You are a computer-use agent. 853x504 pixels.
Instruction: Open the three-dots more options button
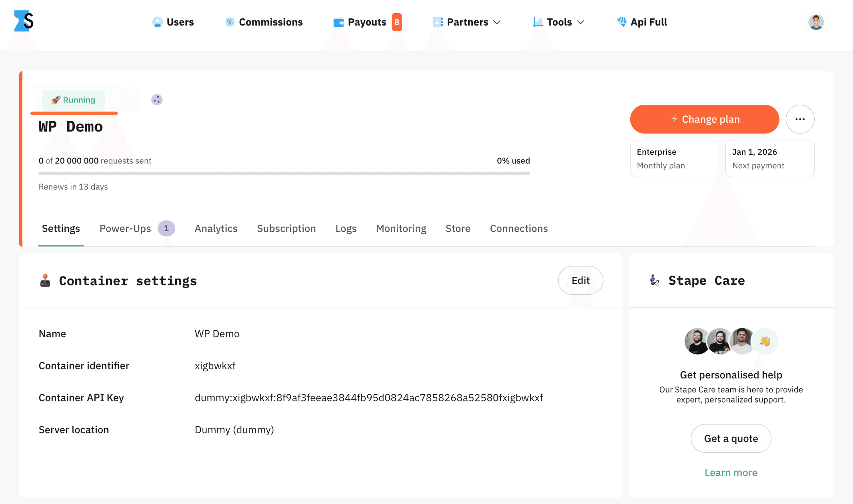tap(800, 119)
